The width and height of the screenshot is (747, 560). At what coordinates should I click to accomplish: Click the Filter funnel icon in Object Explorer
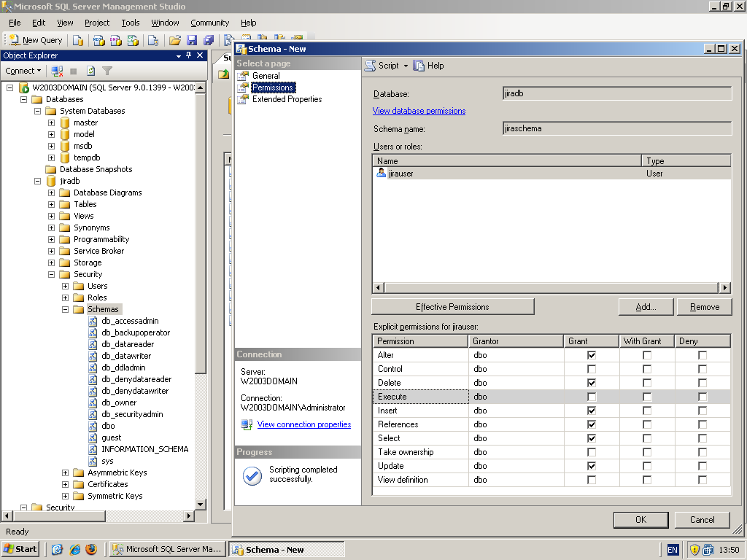[x=107, y=71]
